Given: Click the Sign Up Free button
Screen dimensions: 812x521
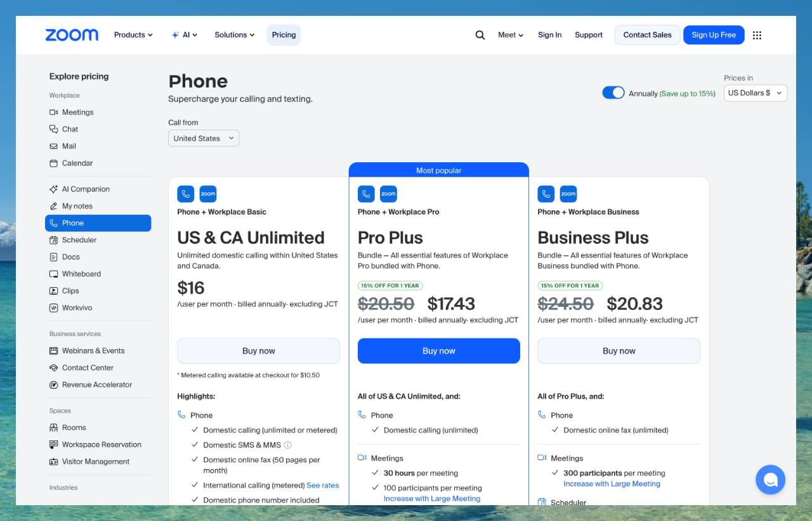Looking at the screenshot, I should coord(713,35).
